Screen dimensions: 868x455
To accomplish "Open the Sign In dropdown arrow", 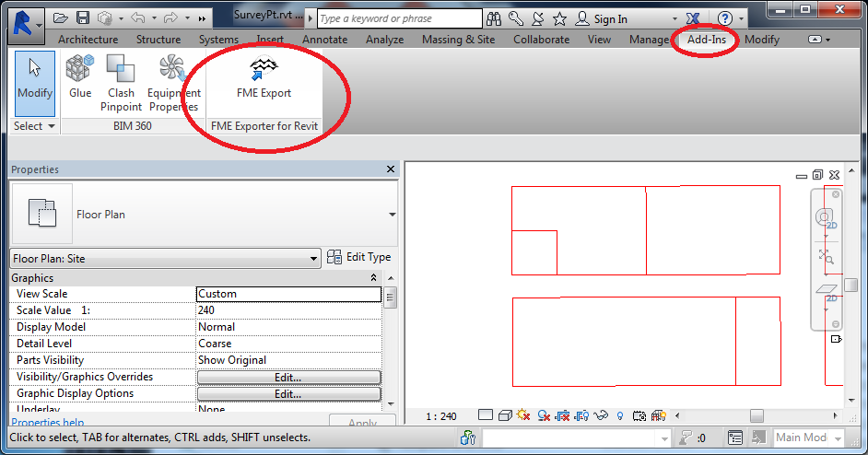I will [674, 18].
